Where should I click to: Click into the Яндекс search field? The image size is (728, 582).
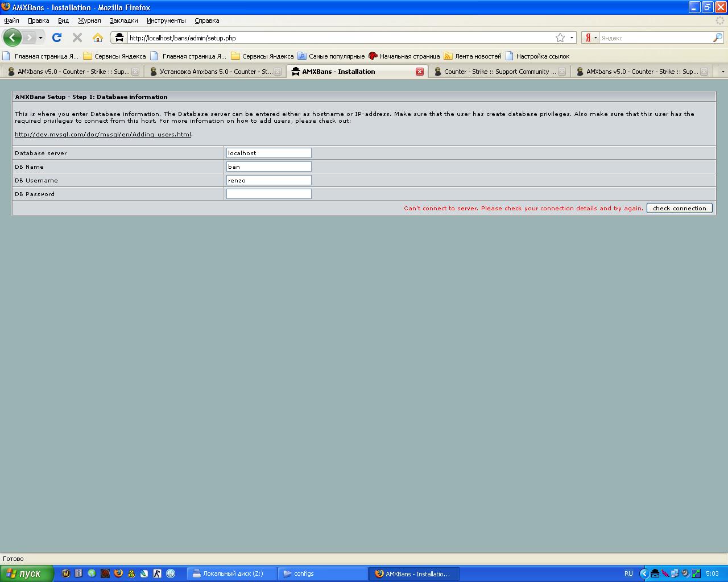[x=656, y=38]
